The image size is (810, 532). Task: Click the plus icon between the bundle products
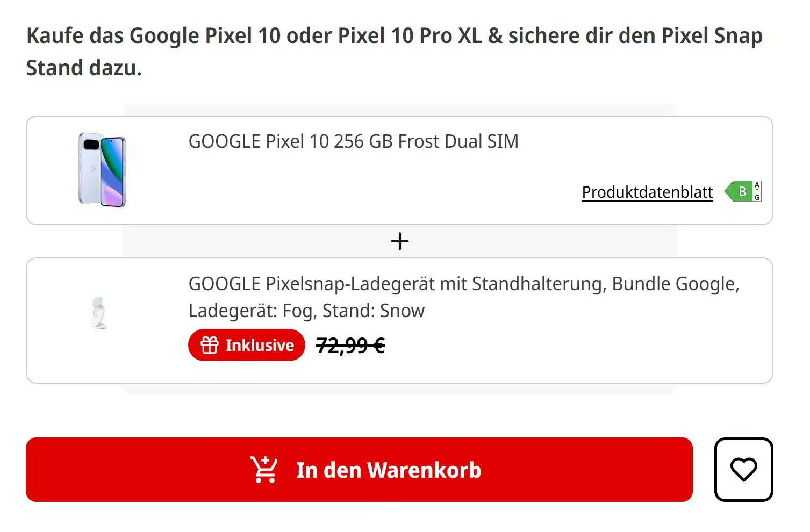pos(399,241)
